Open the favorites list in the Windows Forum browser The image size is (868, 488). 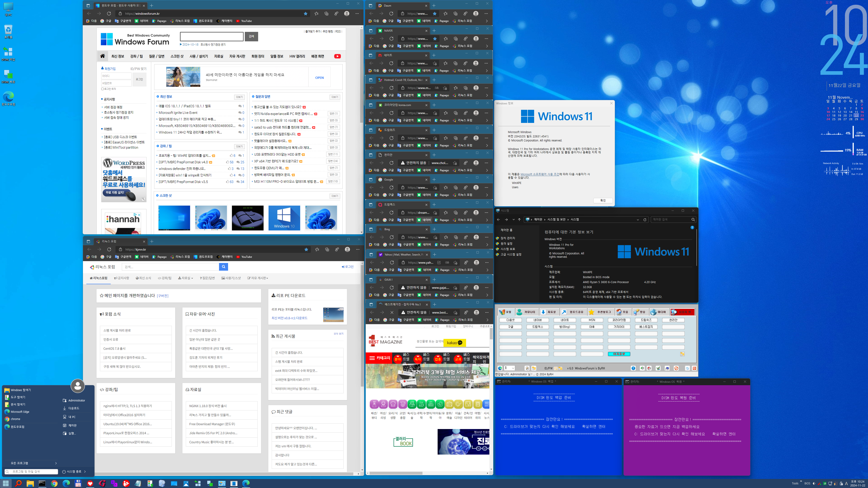coord(316,14)
